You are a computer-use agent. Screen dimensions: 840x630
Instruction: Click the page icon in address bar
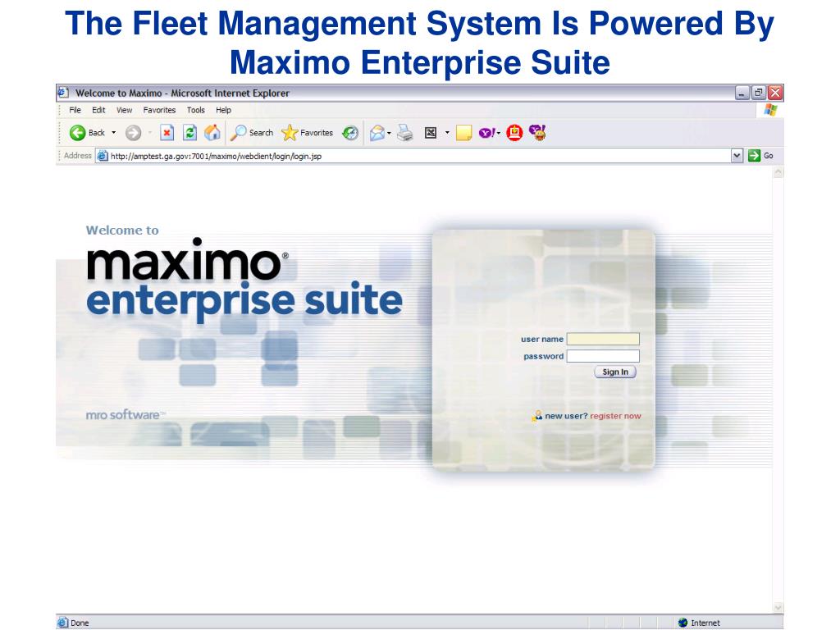click(x=103, y=156)
